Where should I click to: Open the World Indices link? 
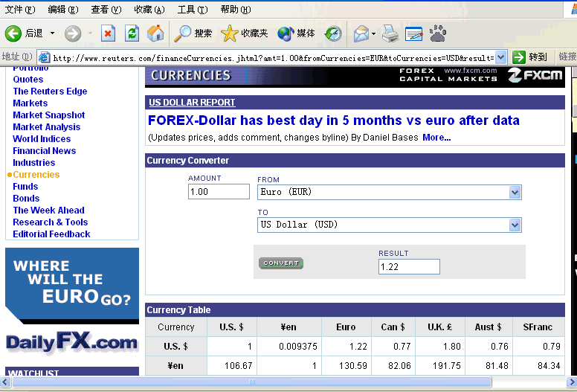(42, 139)
